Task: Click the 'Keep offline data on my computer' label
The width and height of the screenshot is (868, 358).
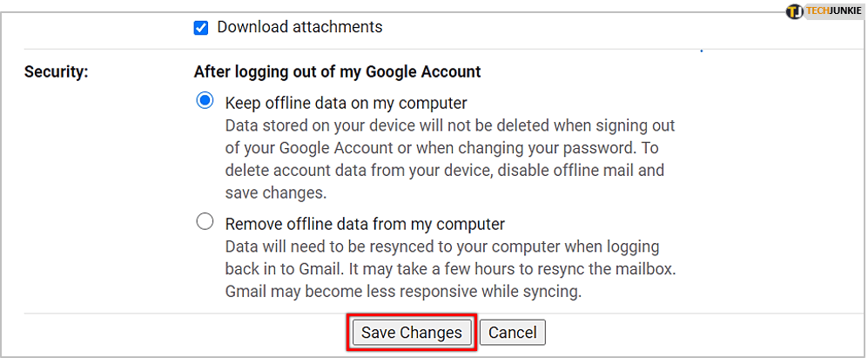Action: 346,102
